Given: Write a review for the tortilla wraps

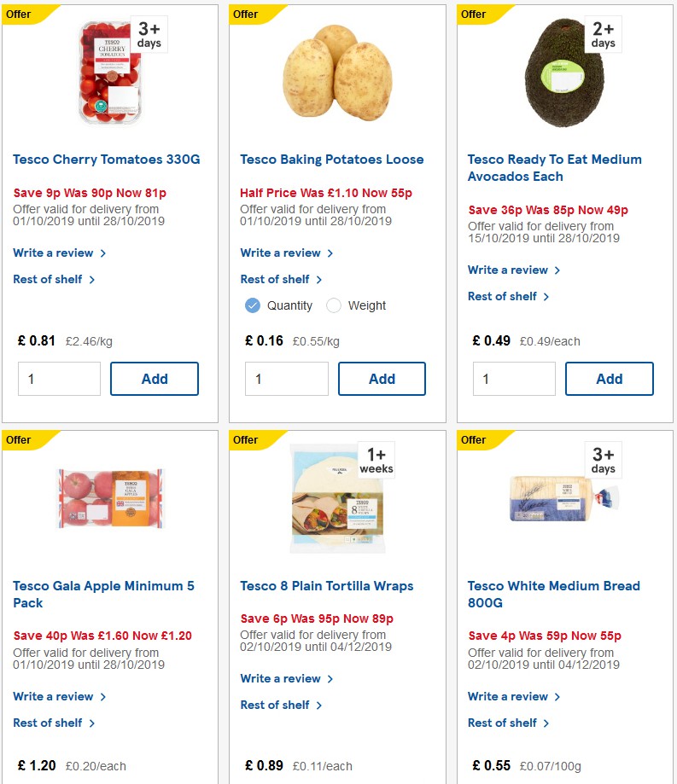Looking at the screenshot, I should pos(281,678).
